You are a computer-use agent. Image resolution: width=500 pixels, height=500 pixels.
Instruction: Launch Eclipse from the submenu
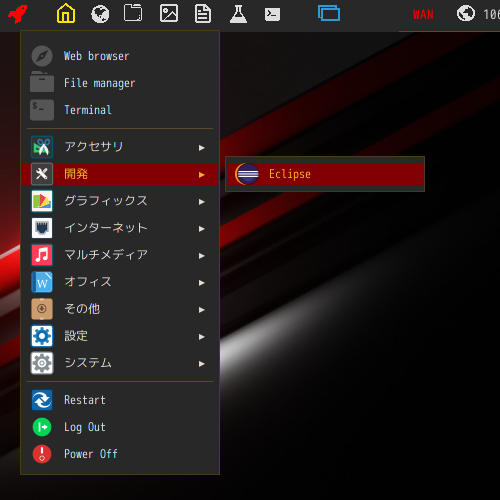325,174
